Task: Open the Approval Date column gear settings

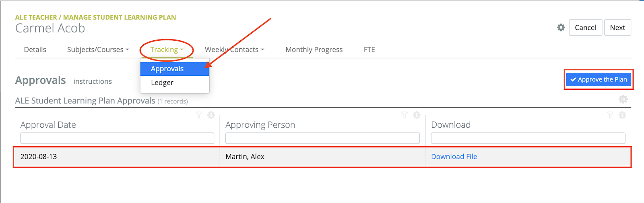Action: (211, 116)
